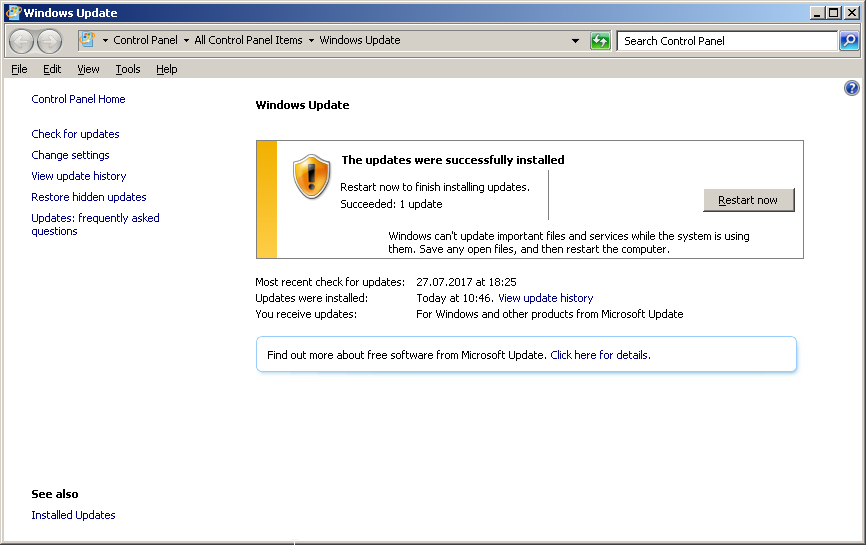
Task: Open the View menu
Action: [x=88, y=69]
